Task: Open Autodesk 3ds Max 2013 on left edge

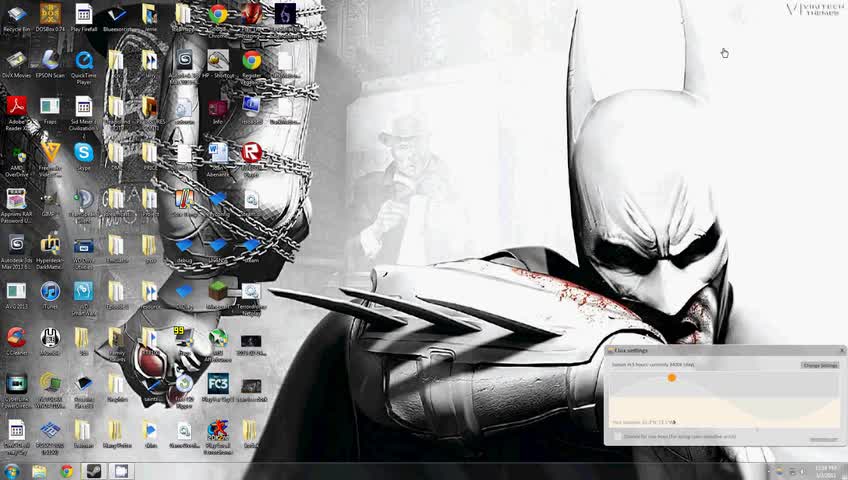Action: tap(16, 252)
